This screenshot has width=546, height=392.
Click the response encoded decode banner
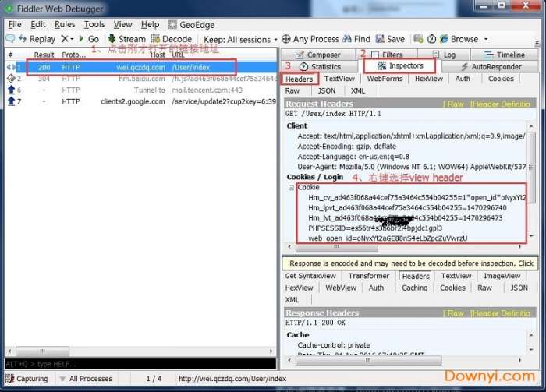coord(409,263)
